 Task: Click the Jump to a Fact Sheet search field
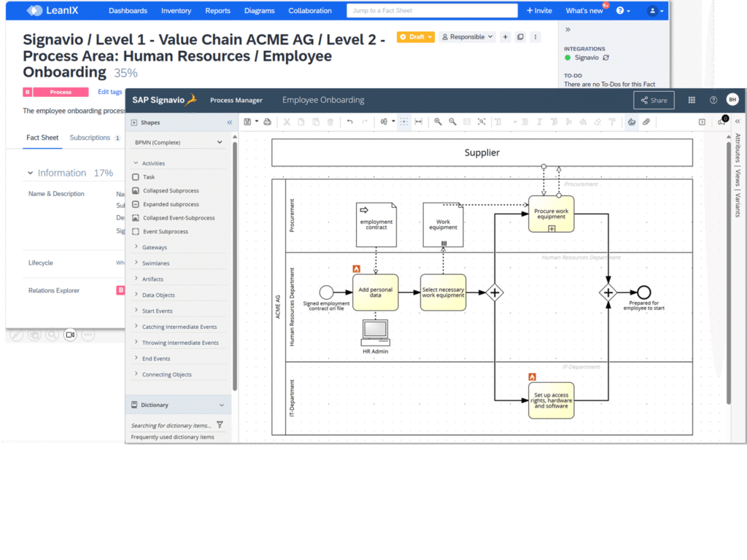click(x=431, y=10)
